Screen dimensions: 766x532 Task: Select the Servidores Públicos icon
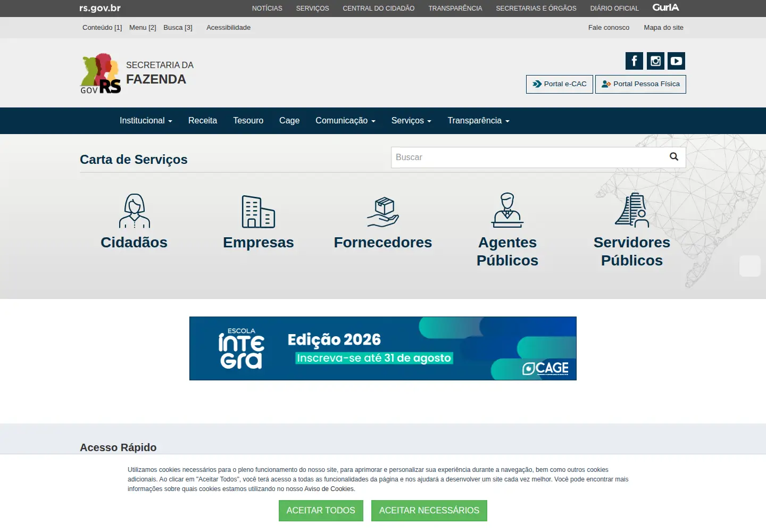(632, 210)
